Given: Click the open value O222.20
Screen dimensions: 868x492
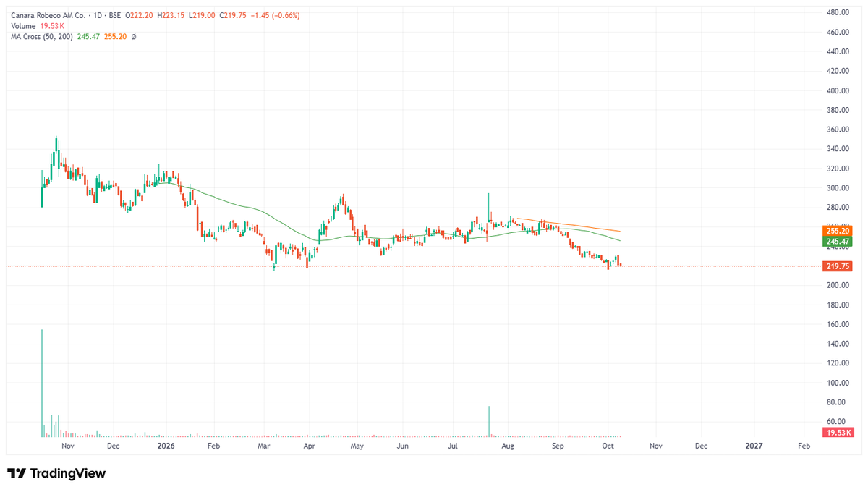Looking at the screenshot, I should [x=140, y=15].
